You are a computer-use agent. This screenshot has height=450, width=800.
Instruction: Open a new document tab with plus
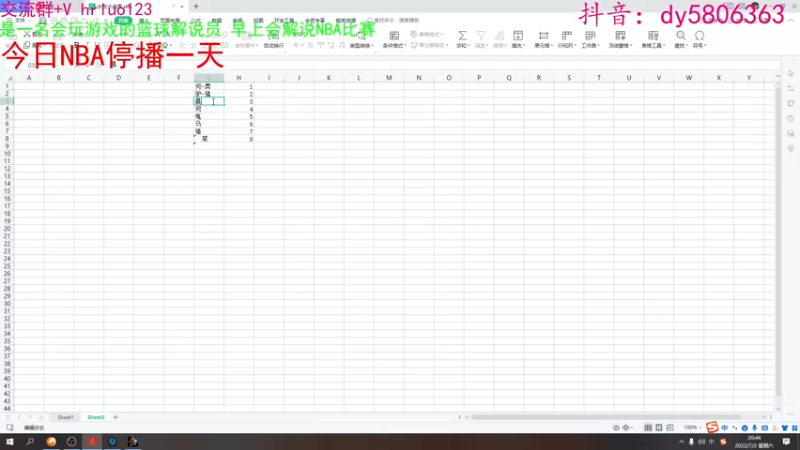point(196,7)
